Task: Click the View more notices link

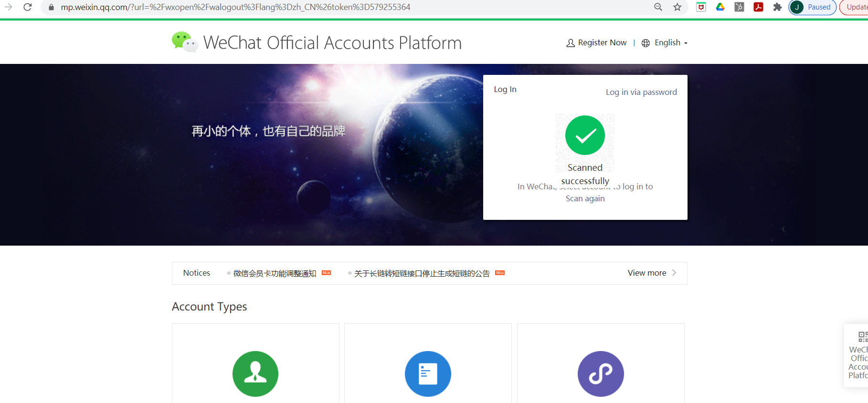Action: (x=647, y=273)
